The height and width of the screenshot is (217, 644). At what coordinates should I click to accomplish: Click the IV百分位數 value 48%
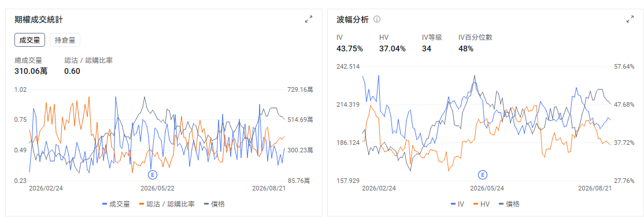point(466,49)
